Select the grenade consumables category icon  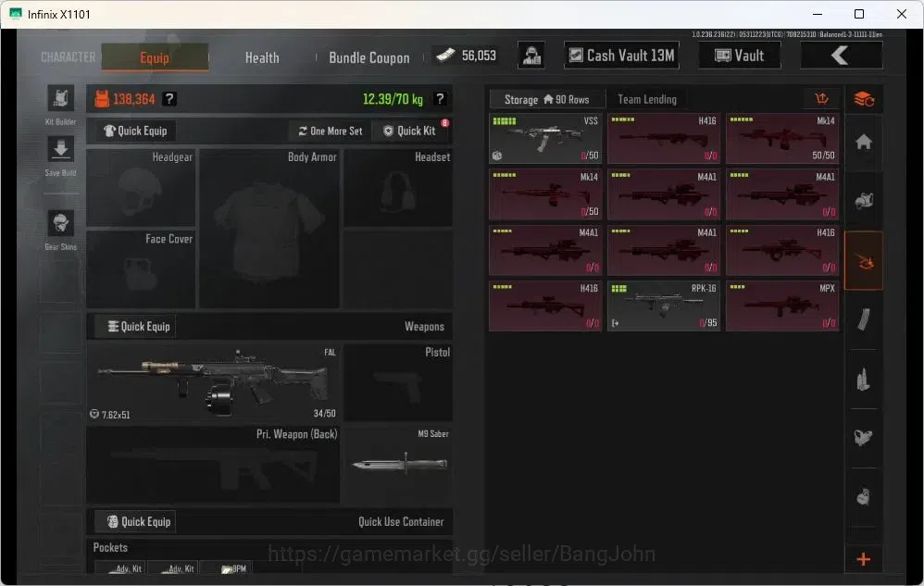[x=864, y=496]
